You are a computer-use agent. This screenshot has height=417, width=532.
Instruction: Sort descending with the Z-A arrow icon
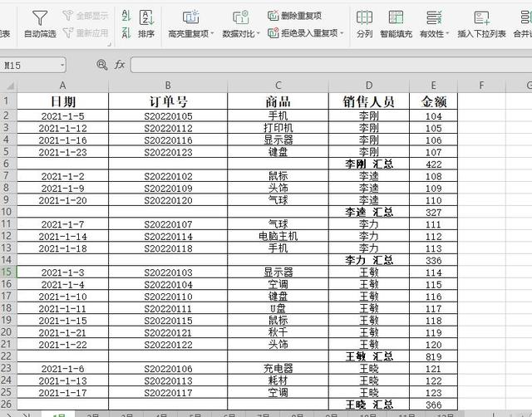point(126,33)
